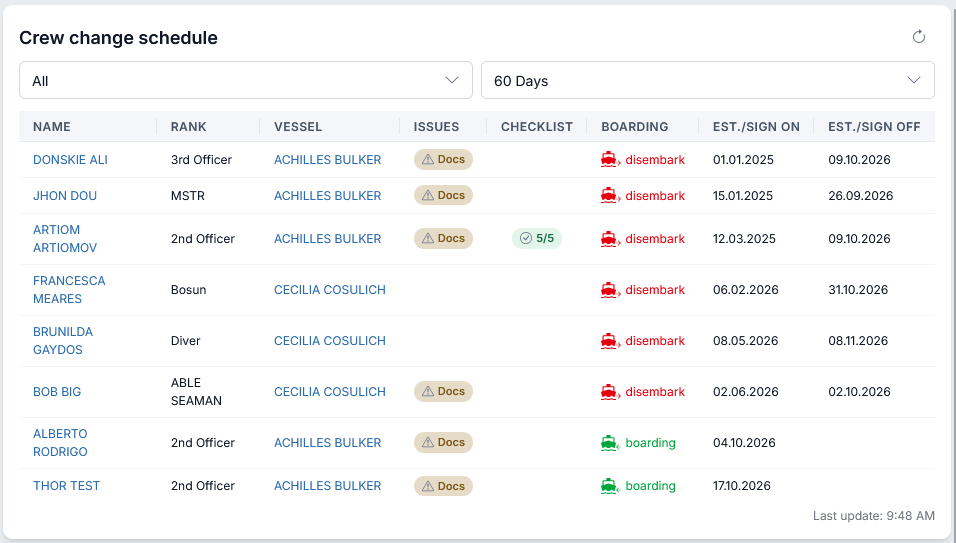Open crew member BRUNILDA GAYDOS

(x=63, y=341)
